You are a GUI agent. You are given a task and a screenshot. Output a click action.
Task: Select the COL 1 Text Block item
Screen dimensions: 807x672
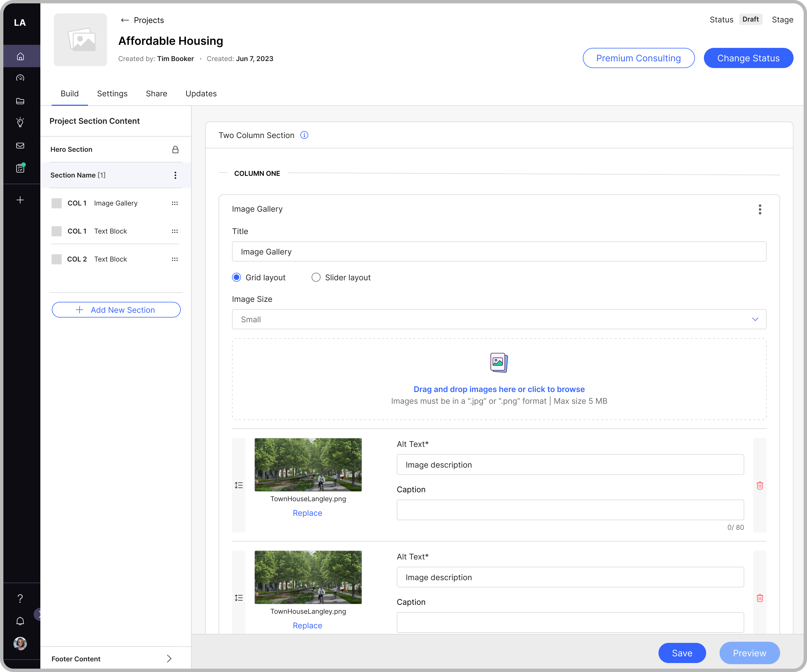pos(115,231)
